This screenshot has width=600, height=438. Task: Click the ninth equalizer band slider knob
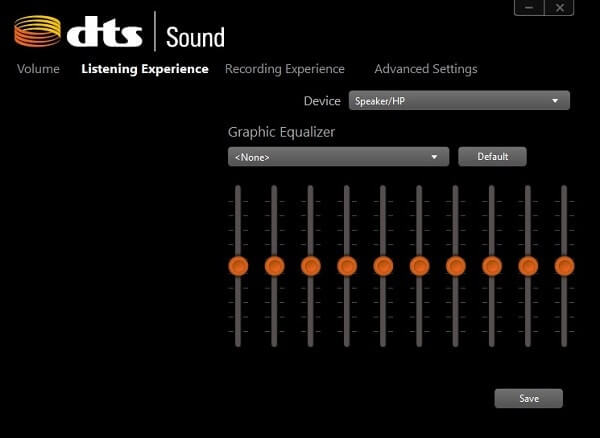528,266
